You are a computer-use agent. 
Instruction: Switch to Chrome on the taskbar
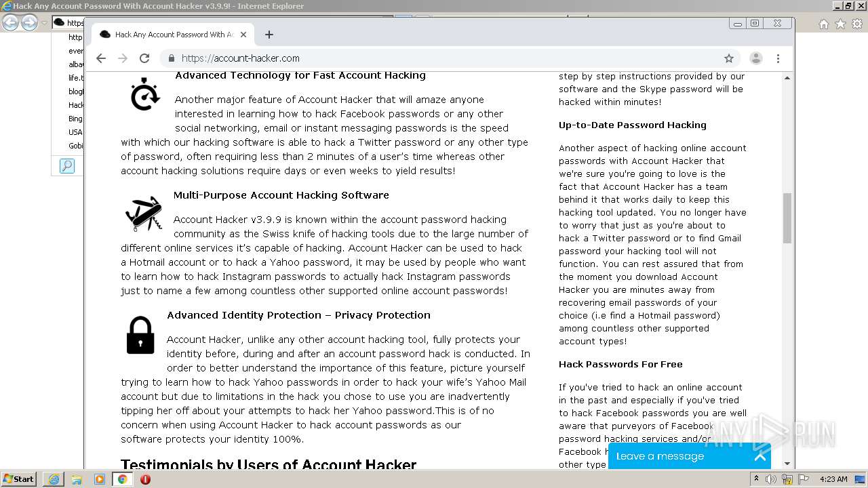click(x=123, y=479)
